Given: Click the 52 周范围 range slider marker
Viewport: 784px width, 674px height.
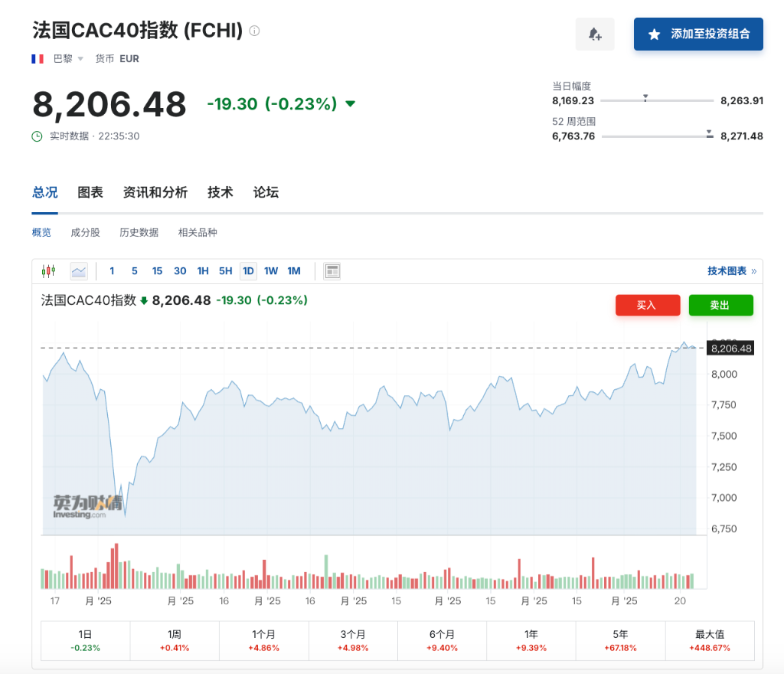Looking at the screenshot, I should tap(709, 133).
